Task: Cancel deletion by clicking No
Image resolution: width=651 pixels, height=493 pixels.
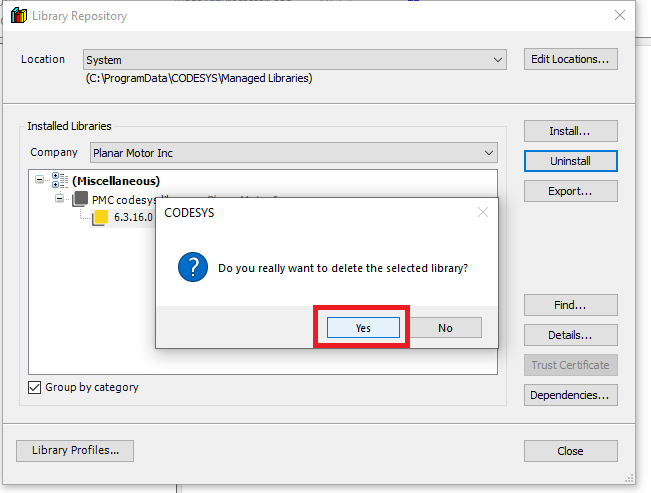Action: (445, 328)
